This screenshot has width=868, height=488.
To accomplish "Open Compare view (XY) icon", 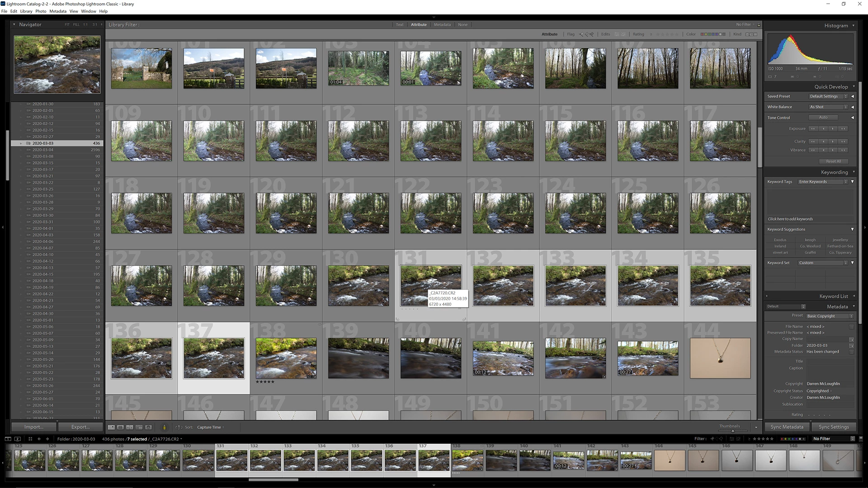I will point(130,427).
